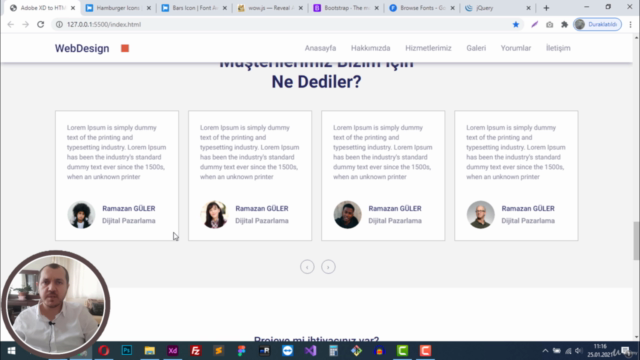
Task: Launch FileZilla from the taskbar
Action: pyautogui.click(x=196, y=351)
